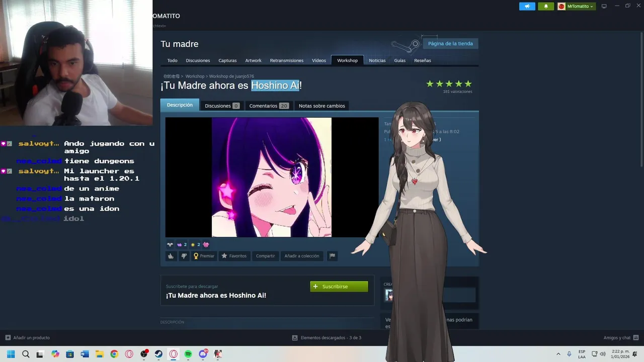Click Añadir un producto

(28, 338)
